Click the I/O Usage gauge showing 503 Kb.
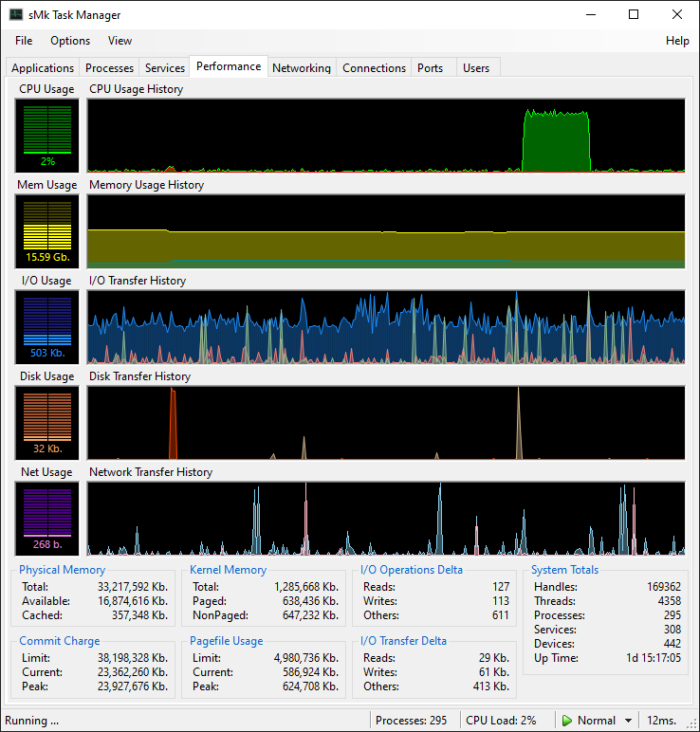Image resolution: width=700 pixels, height=732 pixels. [47, 327]
